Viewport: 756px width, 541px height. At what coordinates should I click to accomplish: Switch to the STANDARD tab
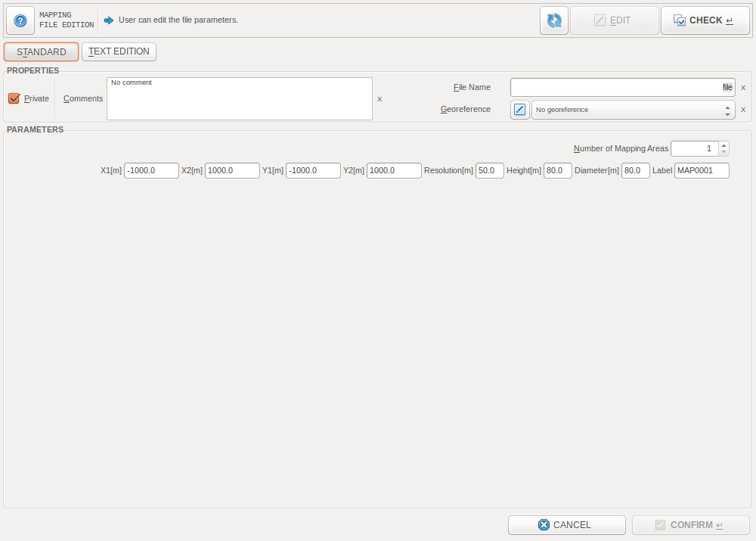(x=42, y=51)
